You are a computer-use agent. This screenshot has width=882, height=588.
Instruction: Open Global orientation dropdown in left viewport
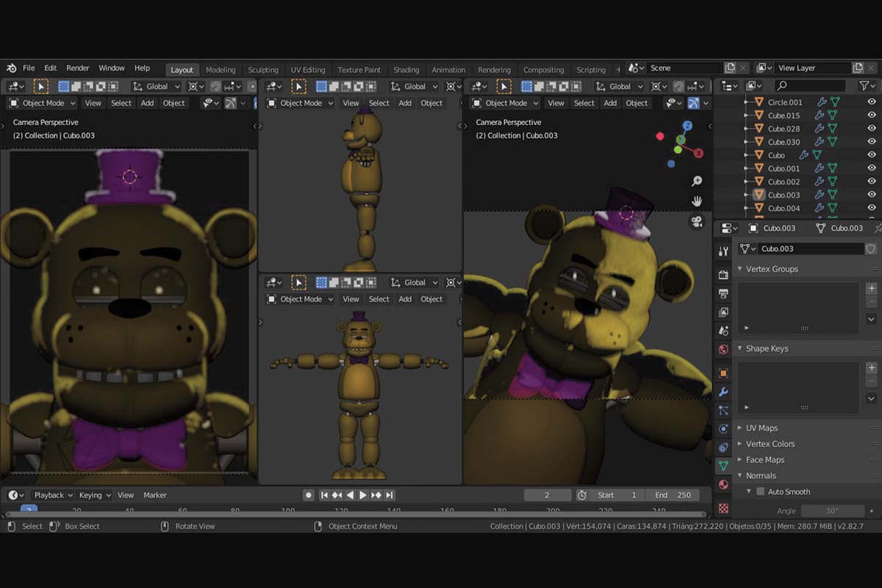tap(156, 87)
